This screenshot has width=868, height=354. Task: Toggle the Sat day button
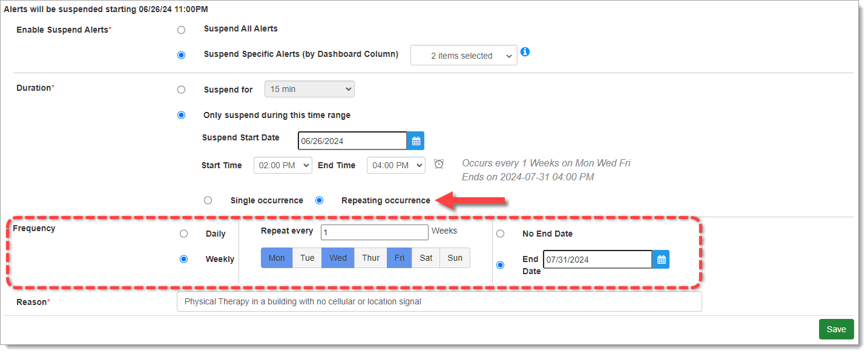pyautogui.click(x=426, y=258)
